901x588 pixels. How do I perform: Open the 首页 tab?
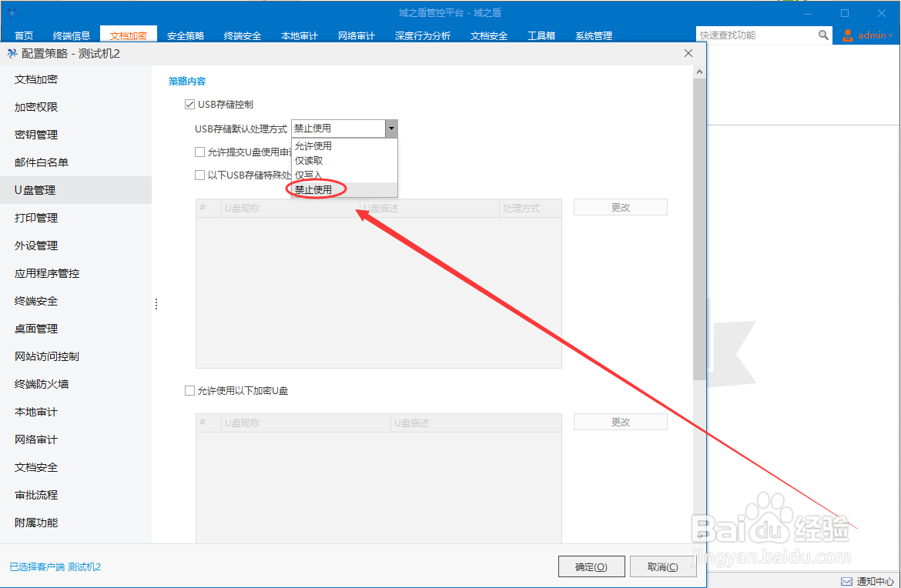tap(24, 35)
